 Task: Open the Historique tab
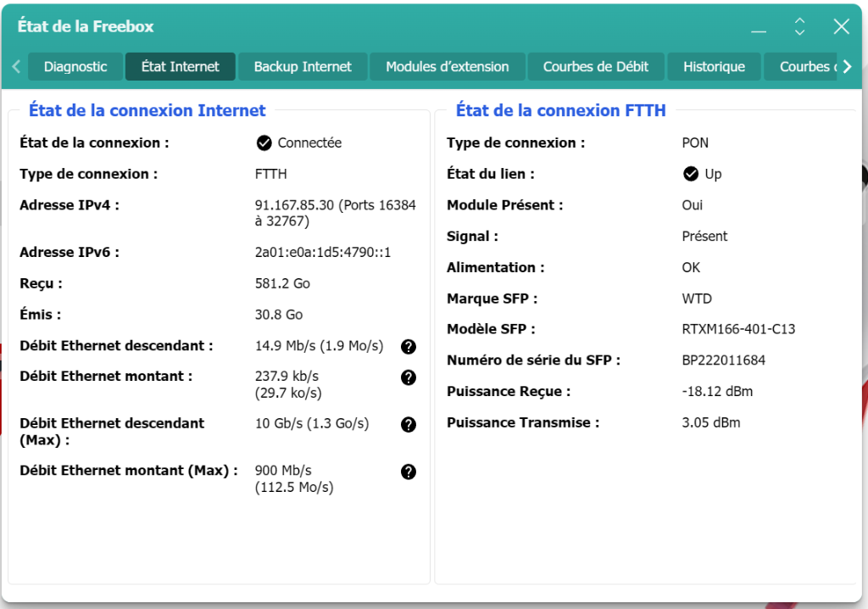pyautogui.click(x=714, y=65)
